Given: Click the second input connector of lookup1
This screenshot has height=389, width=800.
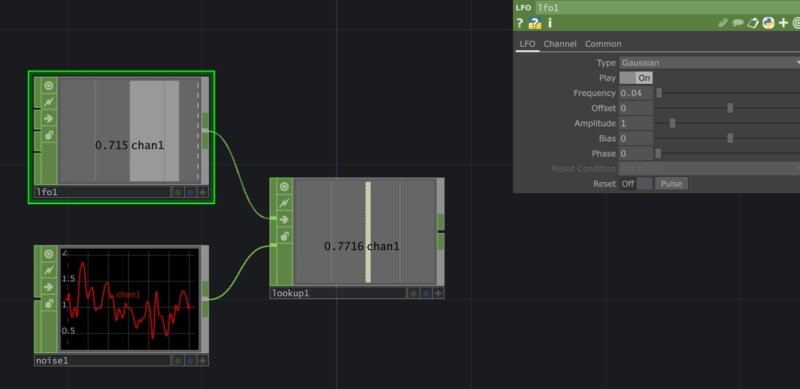Looking at the screenshot, I should click(x=273, y=246).
